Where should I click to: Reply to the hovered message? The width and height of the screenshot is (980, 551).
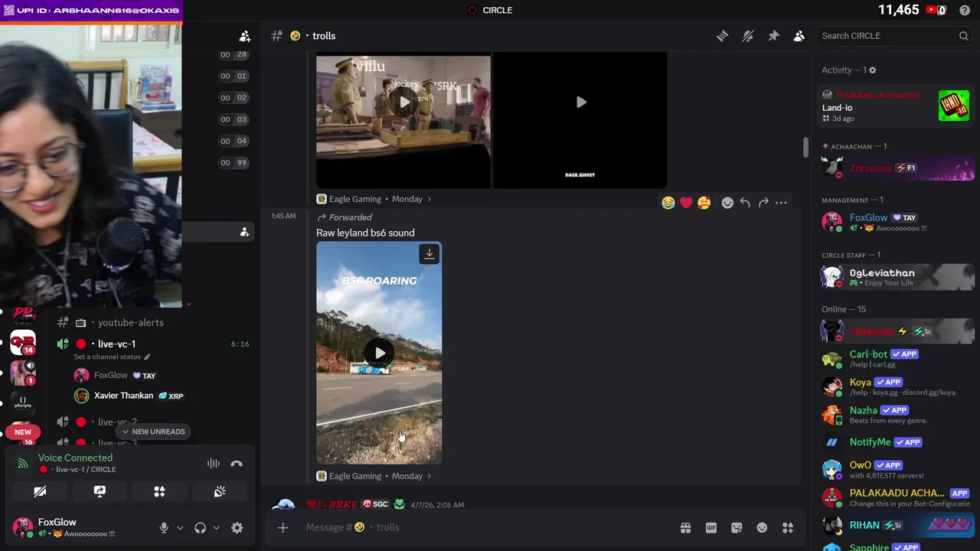[745, 203]
